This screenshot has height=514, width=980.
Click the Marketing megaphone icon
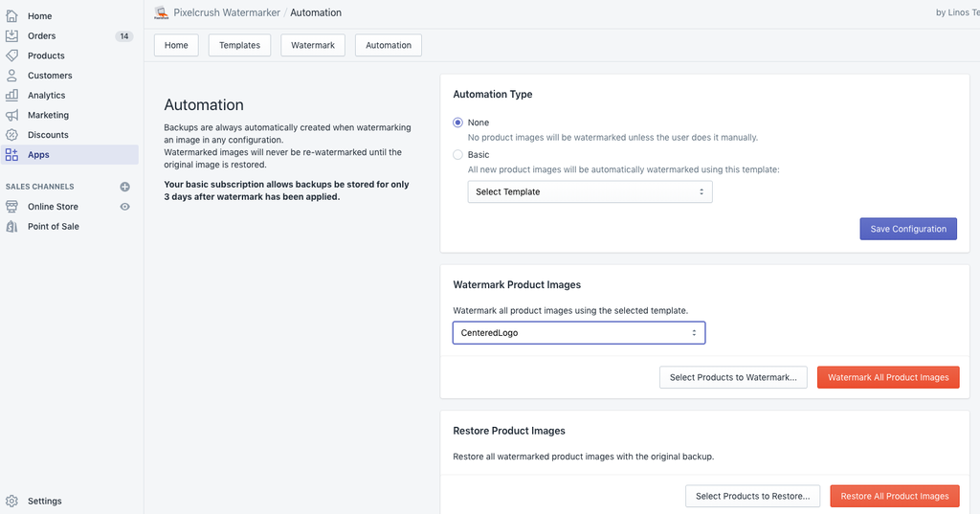[11, 115]
